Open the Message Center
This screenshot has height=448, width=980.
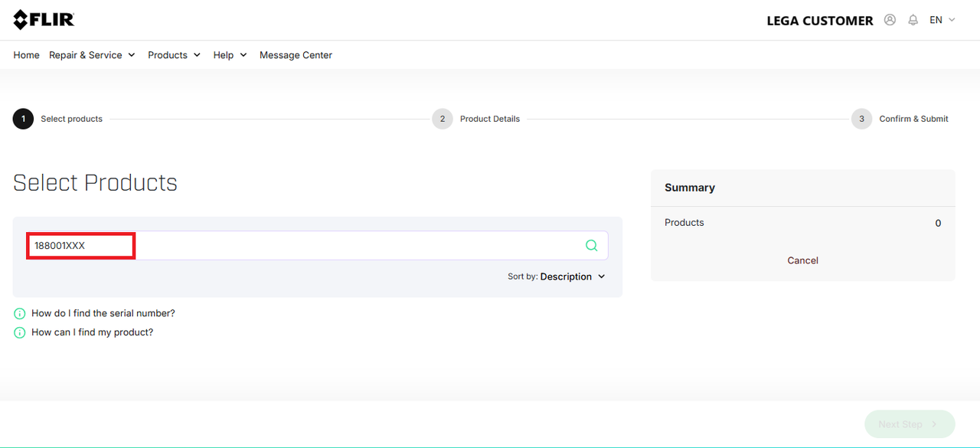pos(296,55)
